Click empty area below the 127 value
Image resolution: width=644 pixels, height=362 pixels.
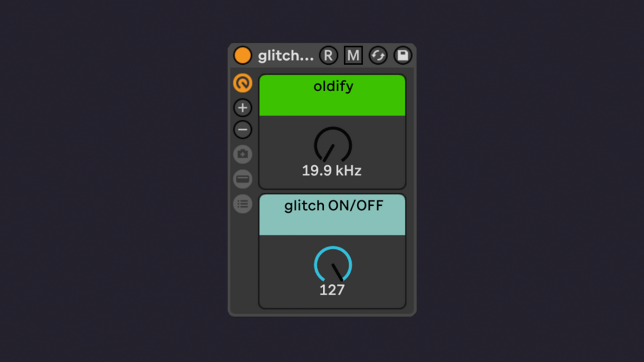332,302
